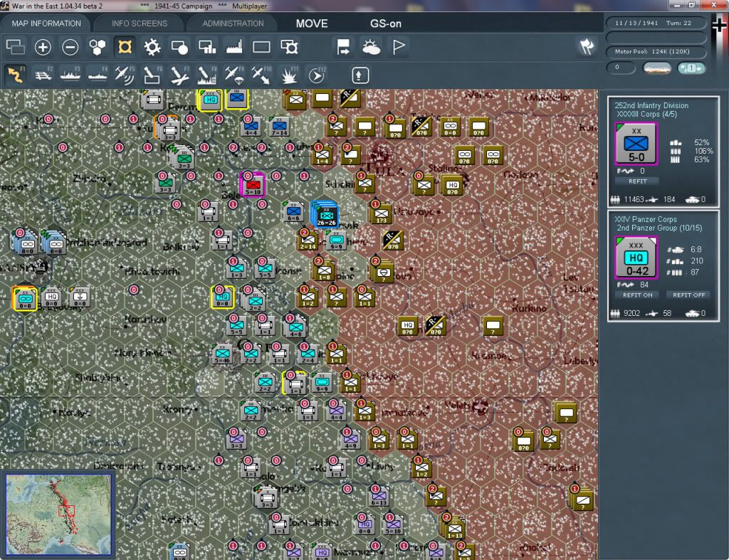Screen dimensions: 729x560
Task: Turn REFIT OFF for XXIV Panzer Corps
Action: [688, 295]
